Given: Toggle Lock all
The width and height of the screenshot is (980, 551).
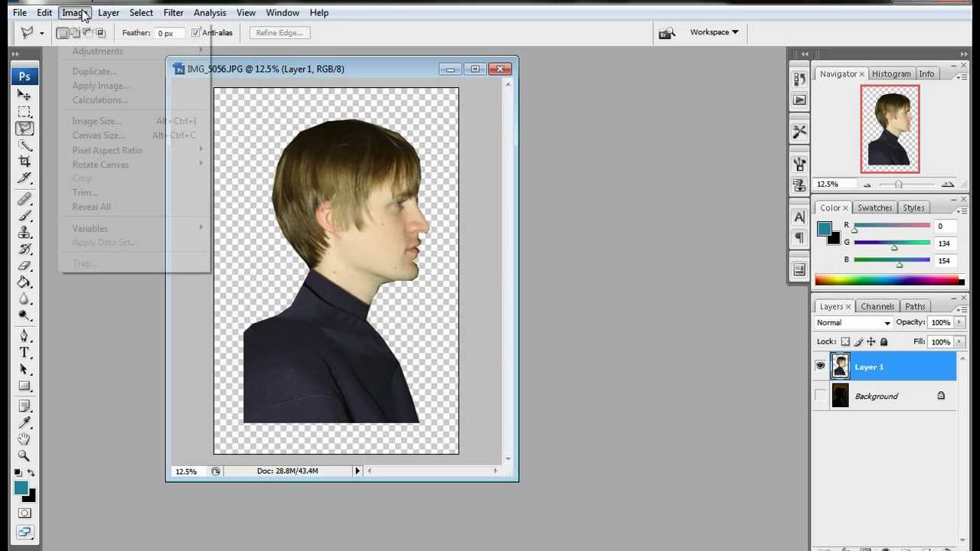Looking at the screenshot, I should coord(884,342).
